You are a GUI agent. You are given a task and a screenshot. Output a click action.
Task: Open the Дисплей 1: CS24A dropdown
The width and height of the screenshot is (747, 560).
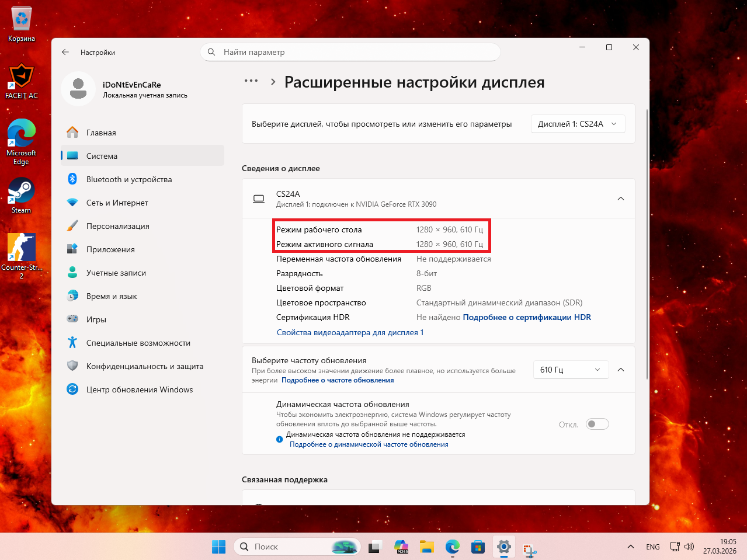(578, 124)
